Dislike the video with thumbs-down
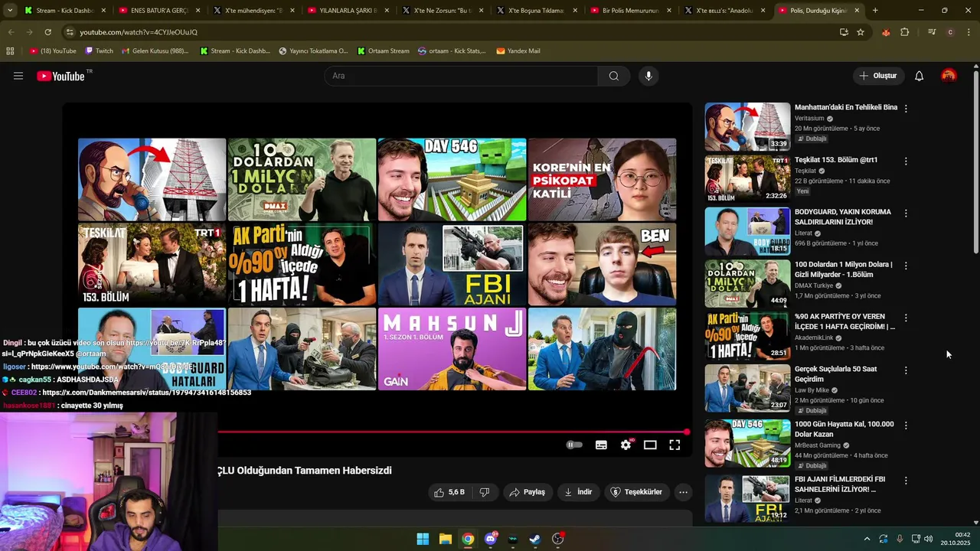 [484, 492]
